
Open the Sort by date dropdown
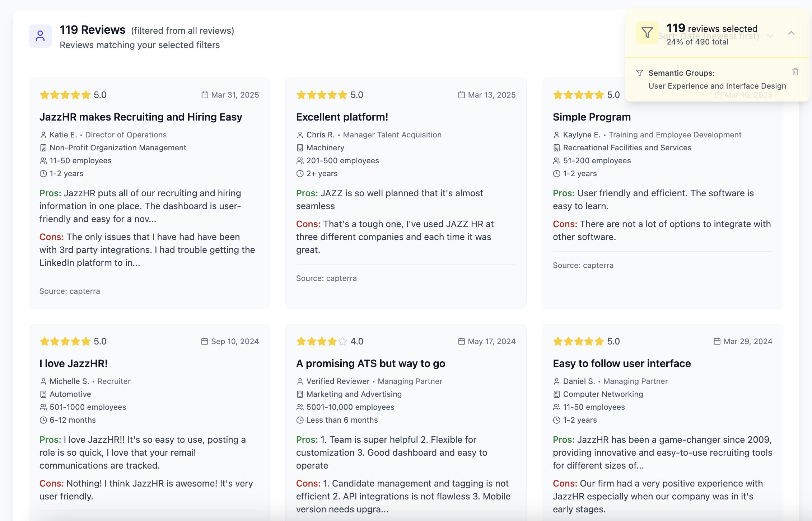coord(770,36)
